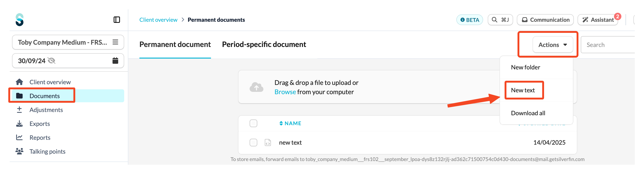Select New text from the menu
Viewport: 644px width, 174px height.
523,90
